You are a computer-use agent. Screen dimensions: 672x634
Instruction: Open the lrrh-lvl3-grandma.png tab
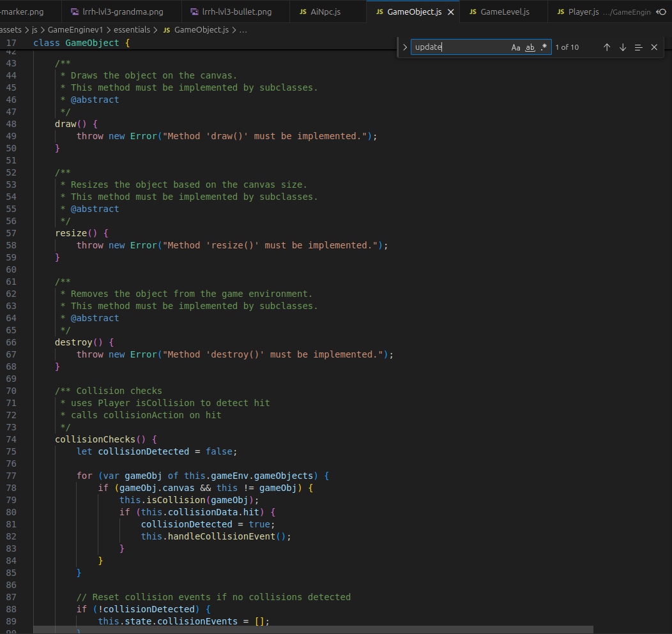point(123,11)
